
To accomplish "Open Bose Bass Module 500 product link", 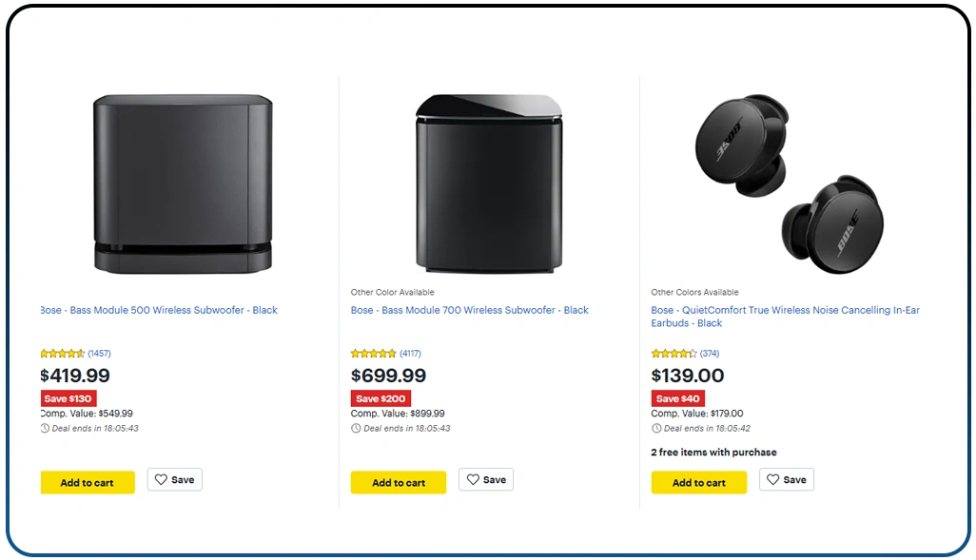I will [160, 310].
